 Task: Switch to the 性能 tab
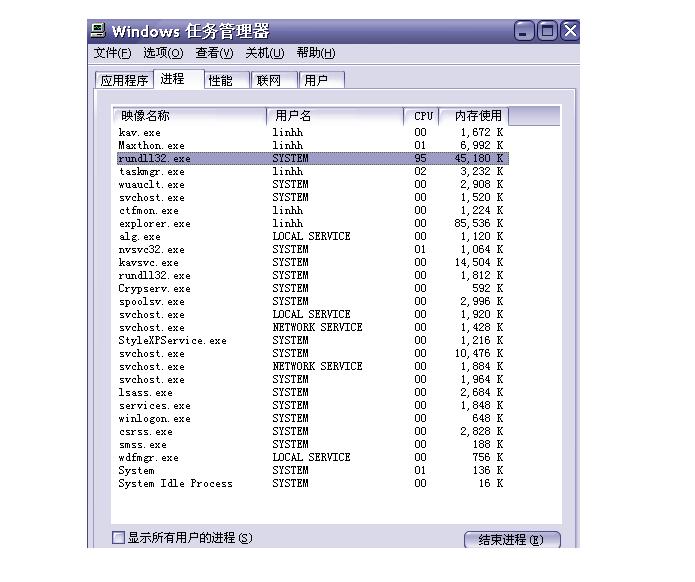227,80
